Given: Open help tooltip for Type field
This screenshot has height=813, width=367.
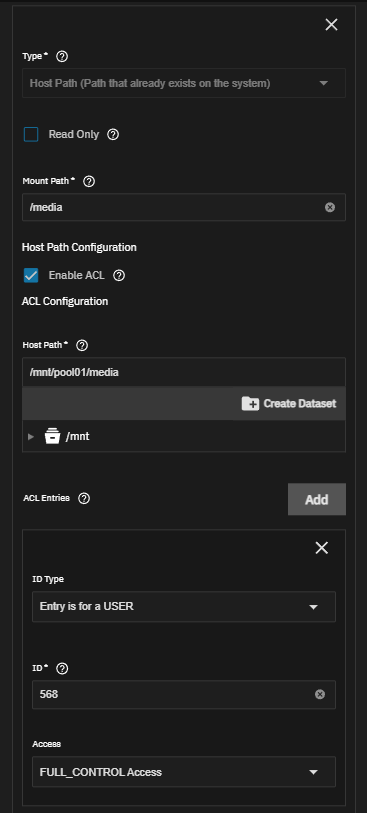Looking at the screenshot, I should pyautogui.click(x=62, y=57).
